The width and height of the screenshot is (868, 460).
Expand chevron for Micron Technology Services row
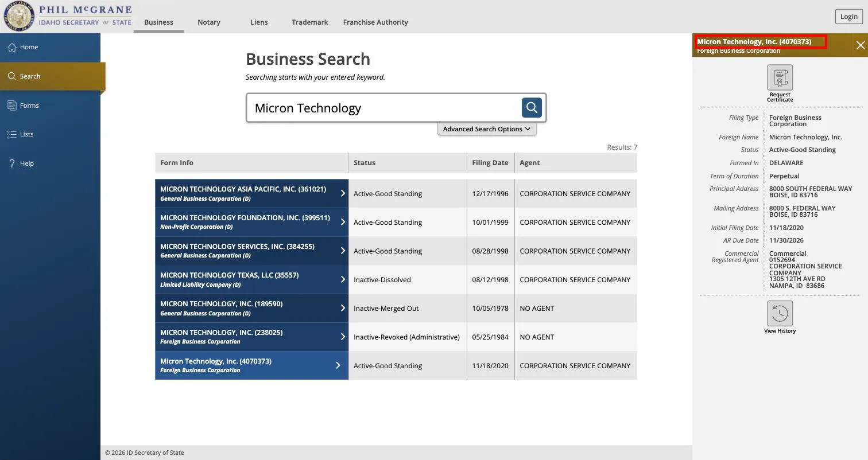coord(343,251)
